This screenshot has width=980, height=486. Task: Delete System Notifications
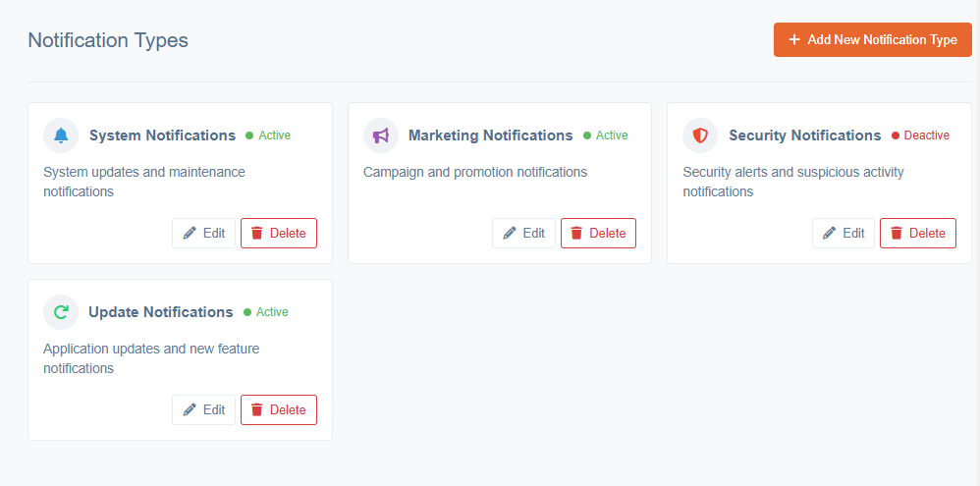[x=279, y=233]
